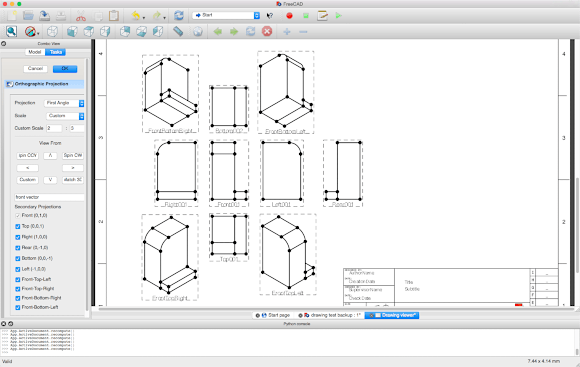This screenshot has width=580, height=367.
Task: Click the zoom in plus icon
Action: (287, 32)
